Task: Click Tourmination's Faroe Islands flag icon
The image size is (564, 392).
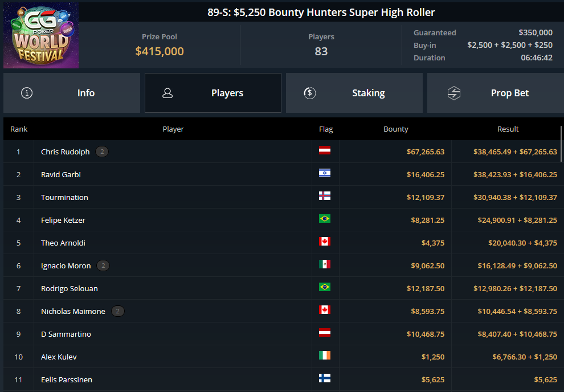Action: [325, 196]
